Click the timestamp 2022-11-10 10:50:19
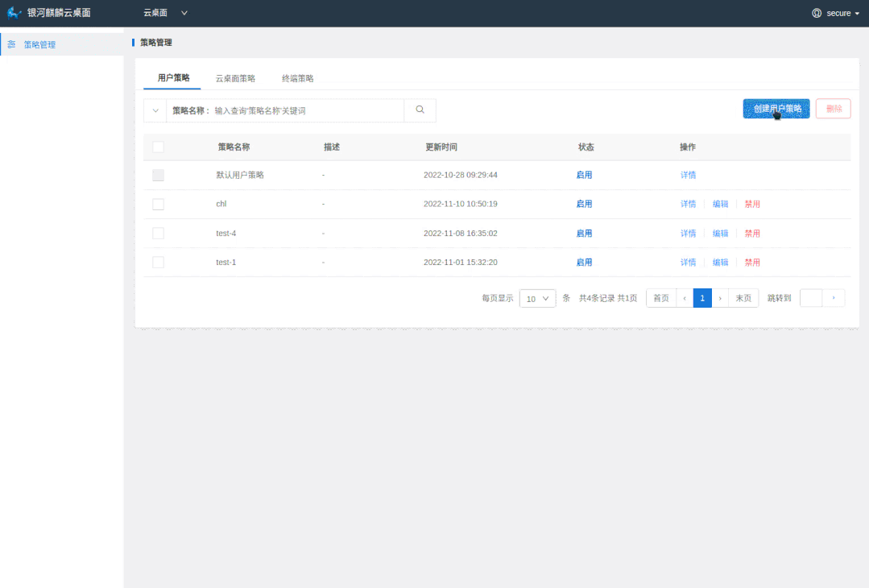The width and height of the screenshot is (869, 588). (x=461, y=204)
